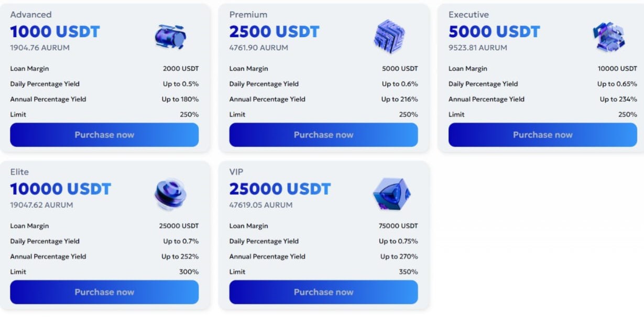Select the VIP plan title
This screenshot has width=644, height=318.
236,172
